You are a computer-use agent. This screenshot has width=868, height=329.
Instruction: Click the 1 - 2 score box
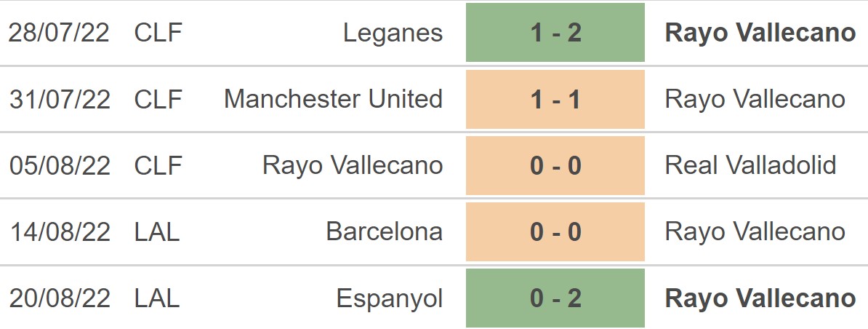coord(555,33)
